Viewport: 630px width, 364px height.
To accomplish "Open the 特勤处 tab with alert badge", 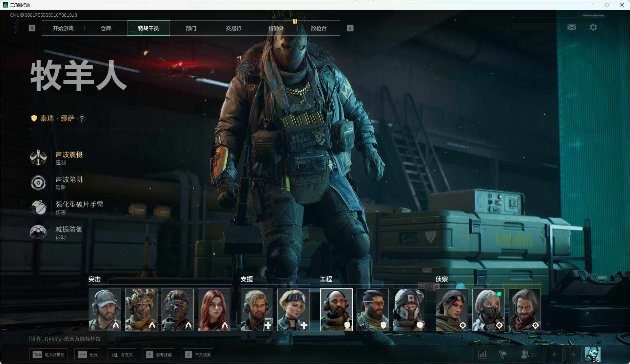I will point(276,28).
